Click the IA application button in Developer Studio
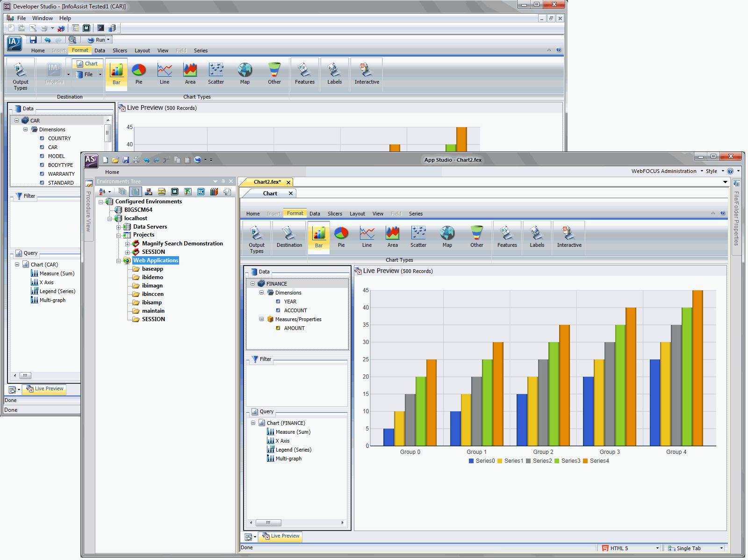 (14, 43)
